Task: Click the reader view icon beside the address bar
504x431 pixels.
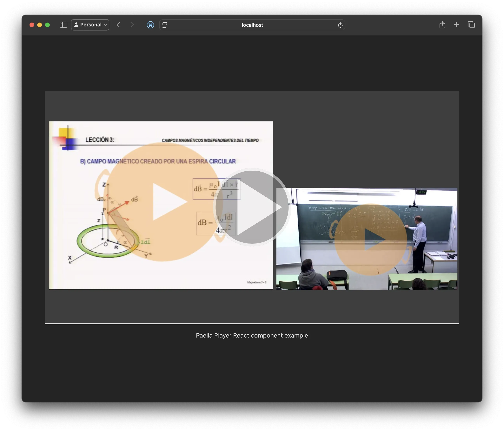Action: [x=164, y=25]
